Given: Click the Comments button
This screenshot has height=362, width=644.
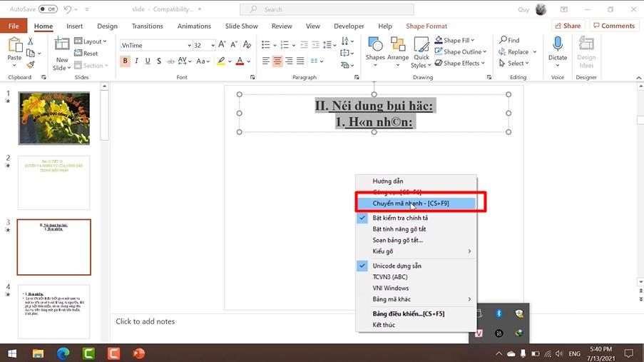Looking at the screenshot, I should (x=613, y=26).
